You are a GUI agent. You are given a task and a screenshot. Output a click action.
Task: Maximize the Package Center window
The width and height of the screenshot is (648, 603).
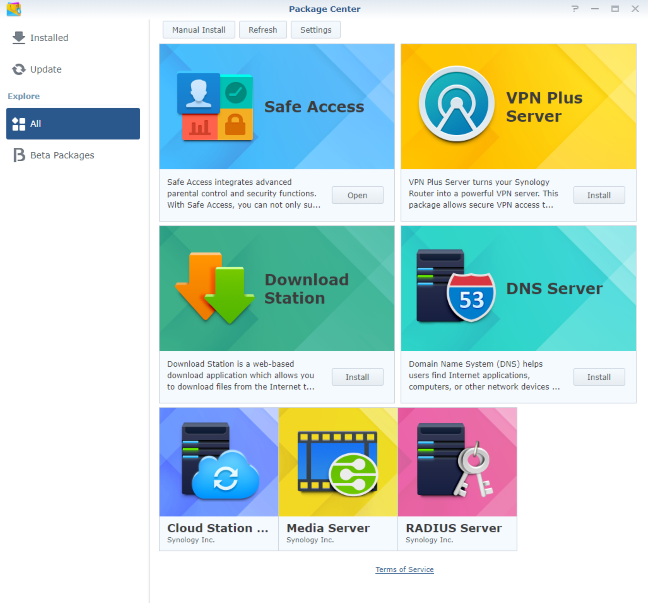615,9
